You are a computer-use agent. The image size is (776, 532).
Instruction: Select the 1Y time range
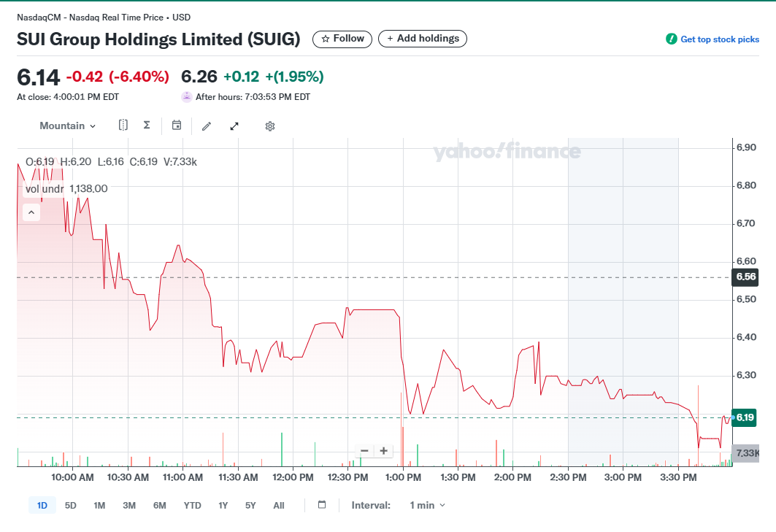[x=223, y=505]
